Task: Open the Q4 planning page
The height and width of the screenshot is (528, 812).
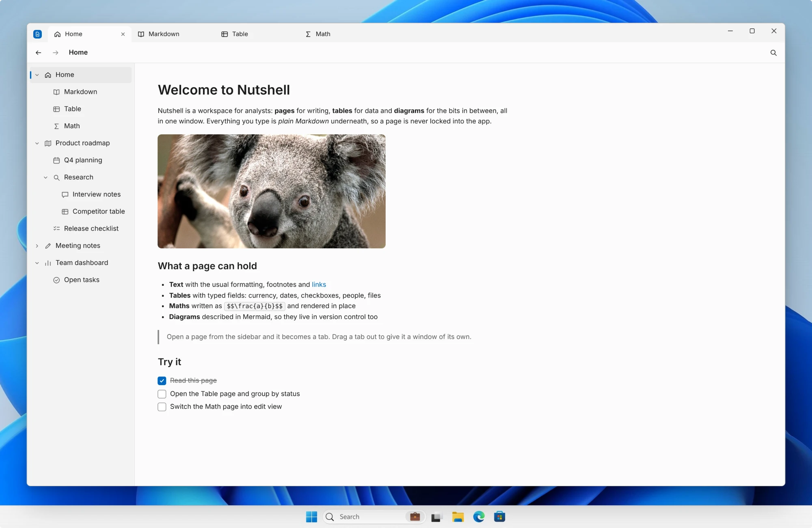Action: (81, 160)
